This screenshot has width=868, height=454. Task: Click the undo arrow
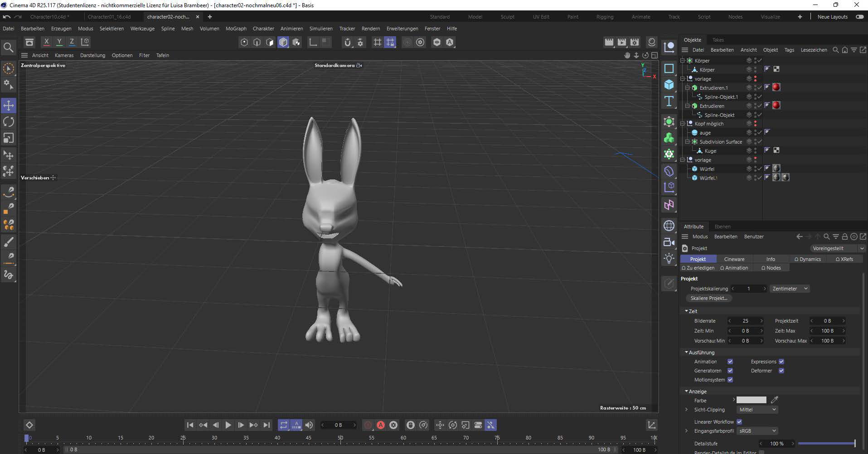coord(7,17)
